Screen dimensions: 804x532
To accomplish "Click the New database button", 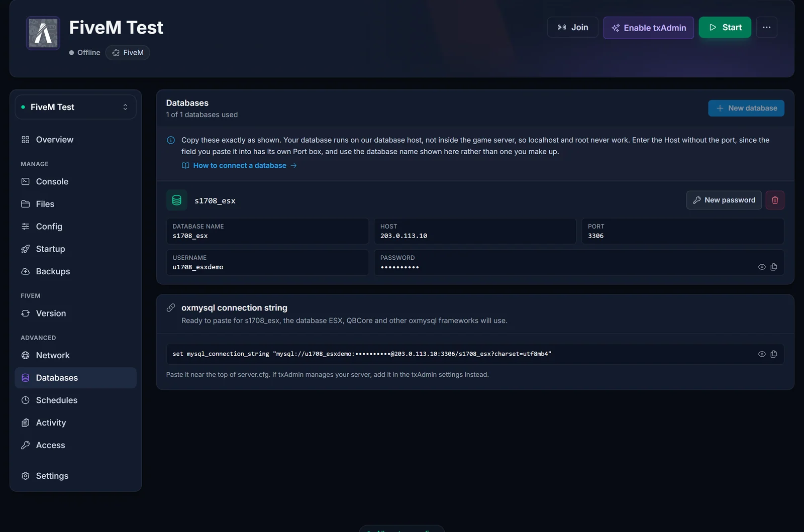I will pyautogui.click(x=746, y=108).
